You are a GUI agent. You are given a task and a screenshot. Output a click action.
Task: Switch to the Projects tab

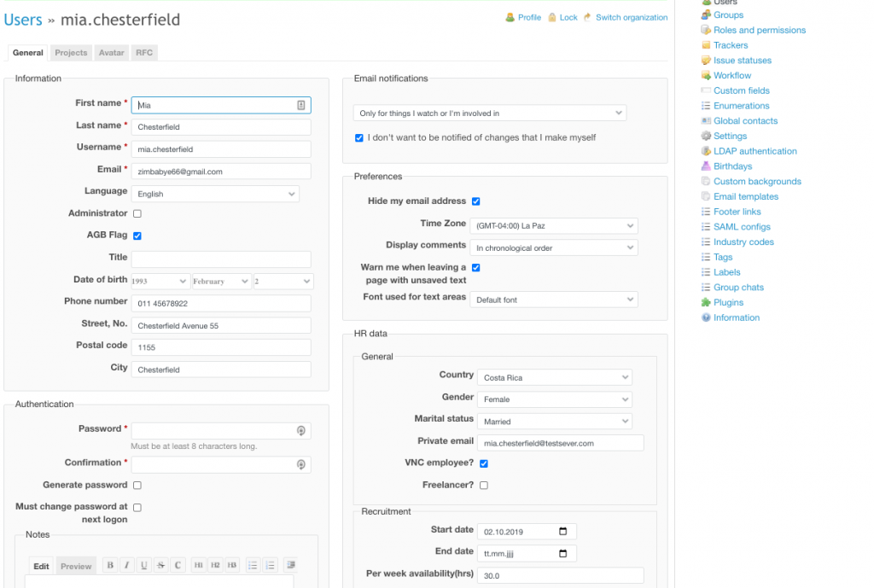click(x=71, y=52)
